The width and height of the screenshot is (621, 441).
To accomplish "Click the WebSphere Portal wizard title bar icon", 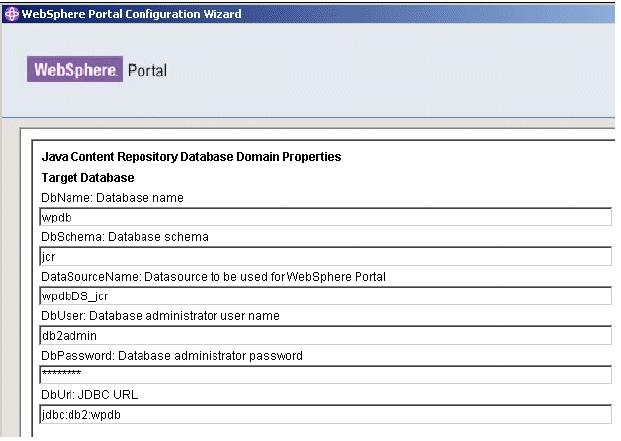I will point(11,14).
